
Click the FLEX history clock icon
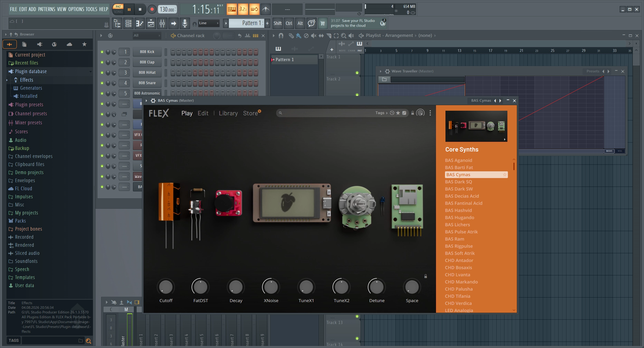[392, 113]
